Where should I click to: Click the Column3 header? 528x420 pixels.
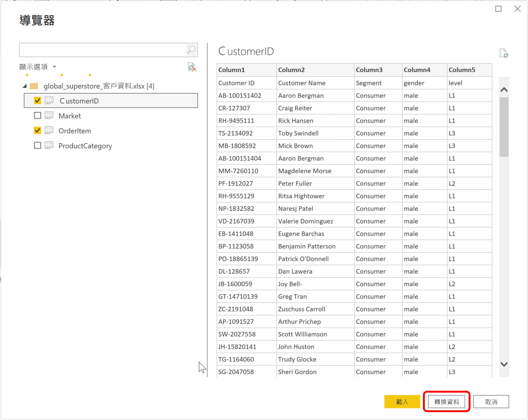369,70
